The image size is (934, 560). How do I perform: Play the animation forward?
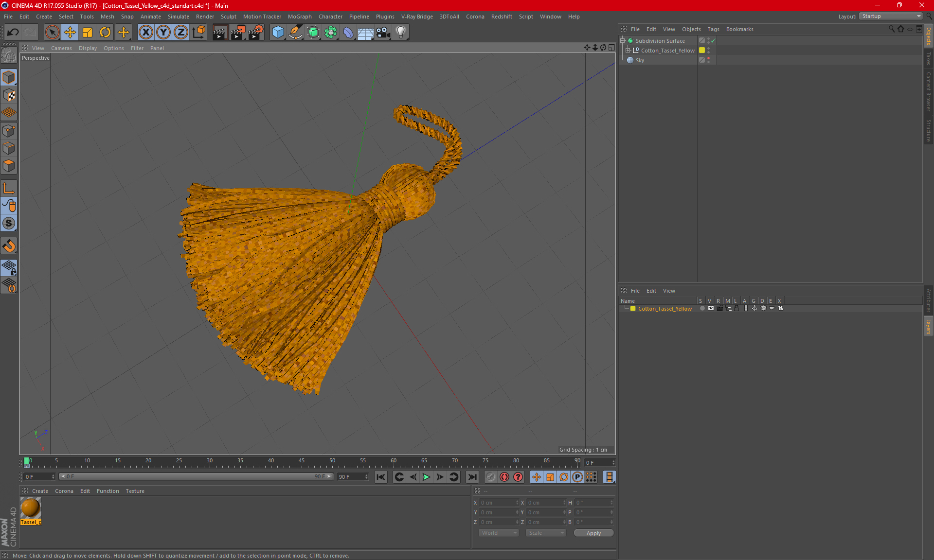pos(426,477)
